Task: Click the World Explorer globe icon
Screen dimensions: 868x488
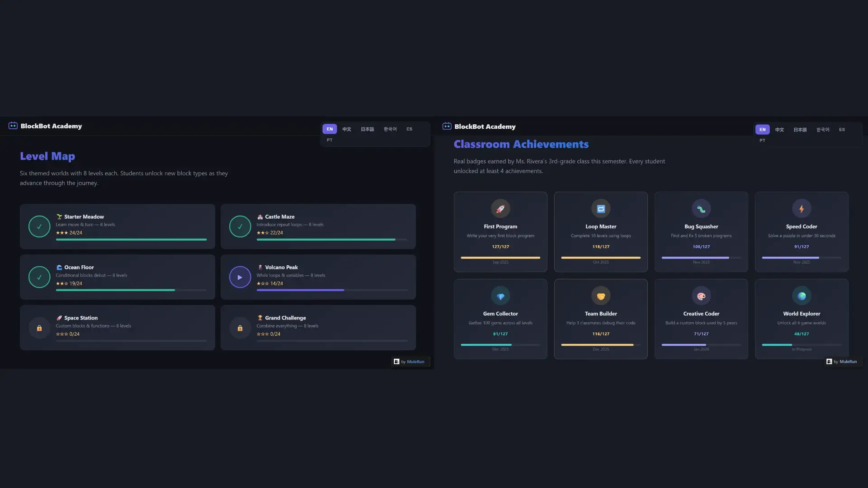Action: point(801,296)
